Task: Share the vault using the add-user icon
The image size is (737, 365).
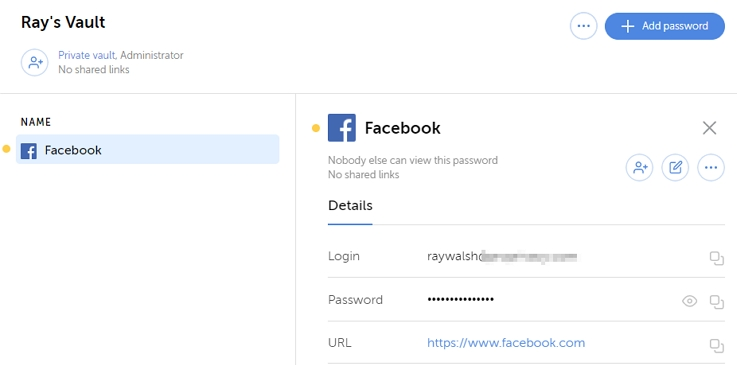Action: click(35, 62)
